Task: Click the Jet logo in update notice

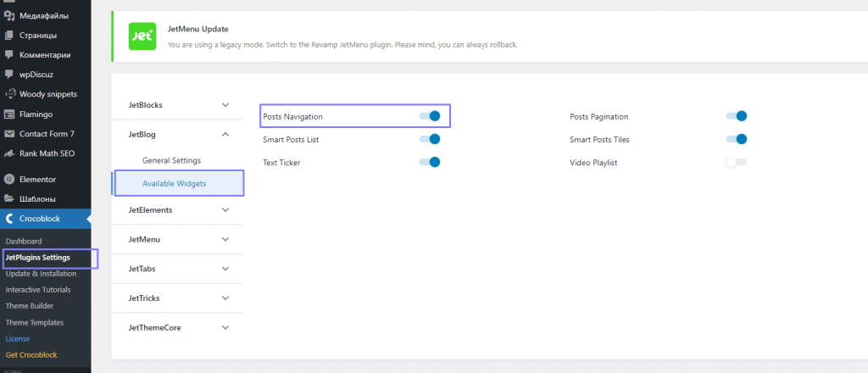Action: [142, 36]
